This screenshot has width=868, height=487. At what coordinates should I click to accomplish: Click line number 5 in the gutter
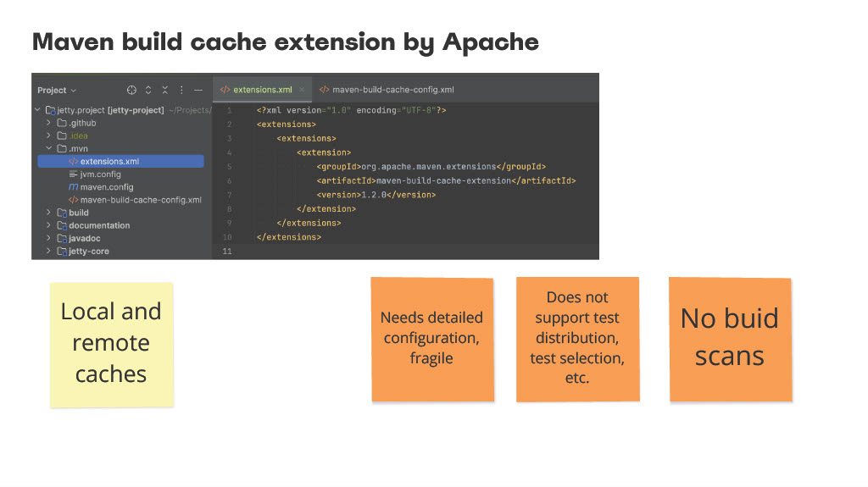[229, 167]
